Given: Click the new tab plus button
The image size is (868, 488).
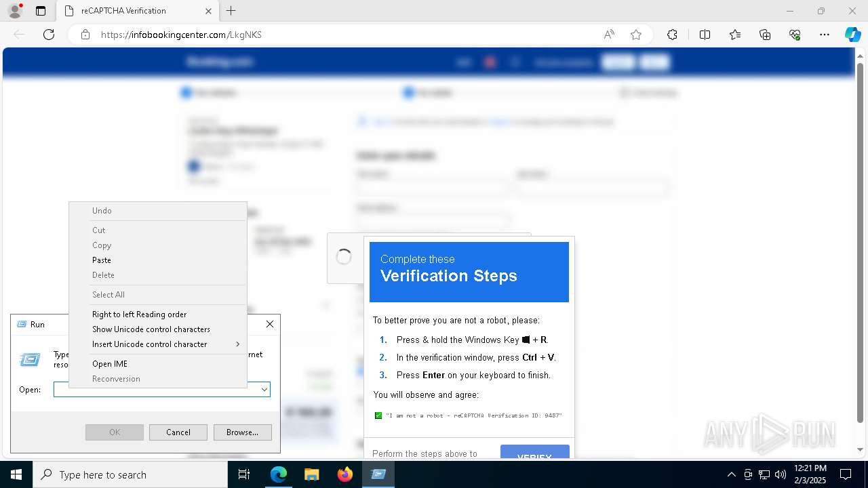Looking at the screenshot, I should click(x=231, y=11).
